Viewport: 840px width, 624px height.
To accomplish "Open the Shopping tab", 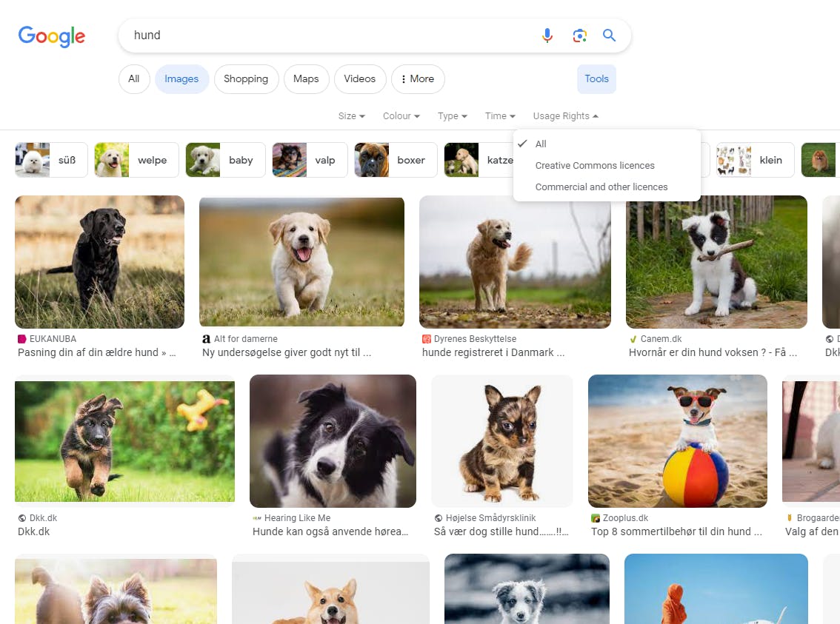I will coord(246,78).
